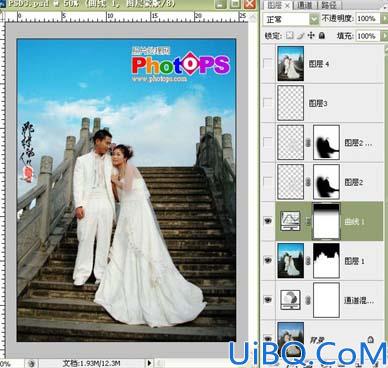Viewport: 388px width, 368px height.
Task: Show the 图层2 layer
Action: [268, 182]
